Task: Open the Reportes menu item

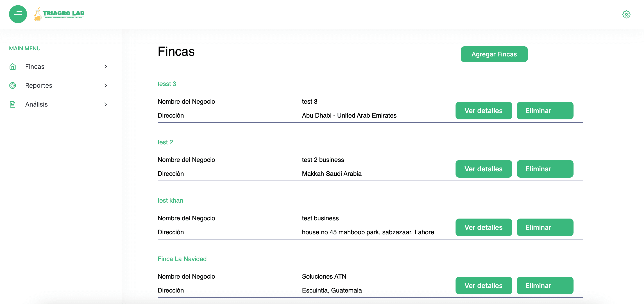Action: click(x=39, y=85)
